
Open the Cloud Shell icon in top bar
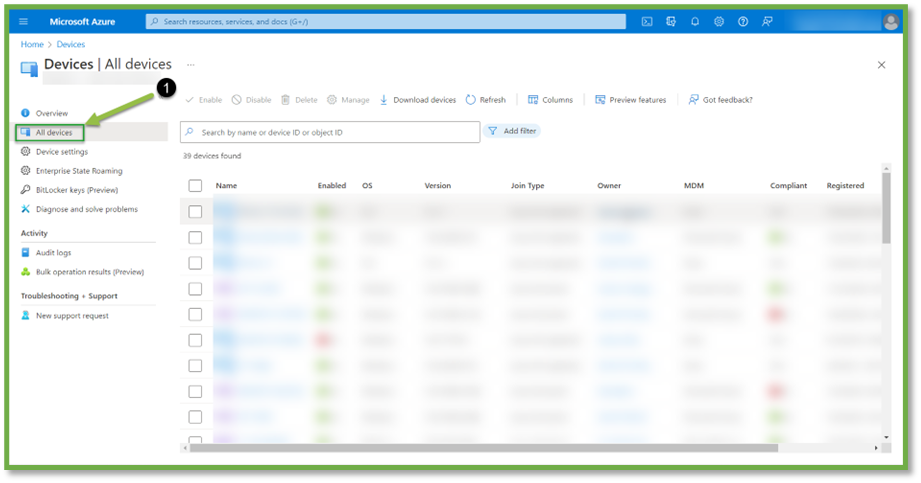click(x=647, y=21)
